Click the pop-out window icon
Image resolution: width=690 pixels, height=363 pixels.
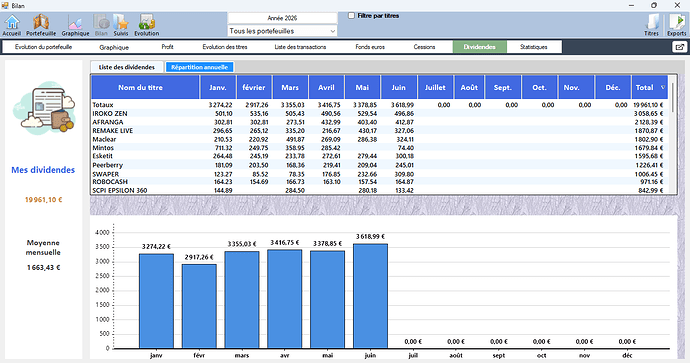[x=679, y=47]
